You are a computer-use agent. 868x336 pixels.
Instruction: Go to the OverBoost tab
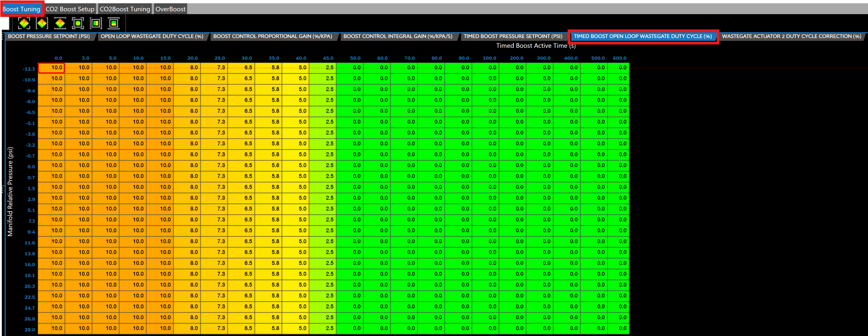point(170,9)
